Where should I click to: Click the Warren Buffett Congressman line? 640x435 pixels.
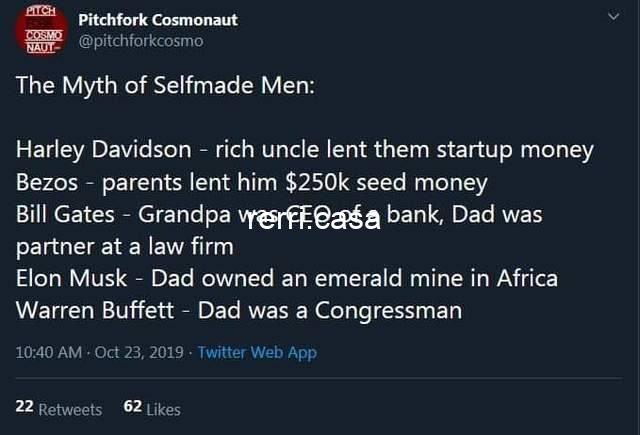(x=239, y=310)
